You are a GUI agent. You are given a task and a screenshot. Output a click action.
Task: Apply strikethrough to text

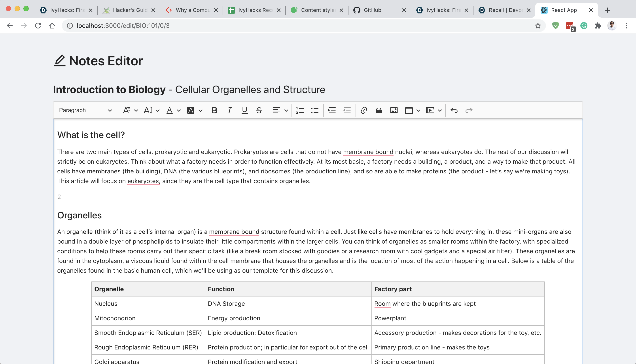click(259, 110)
